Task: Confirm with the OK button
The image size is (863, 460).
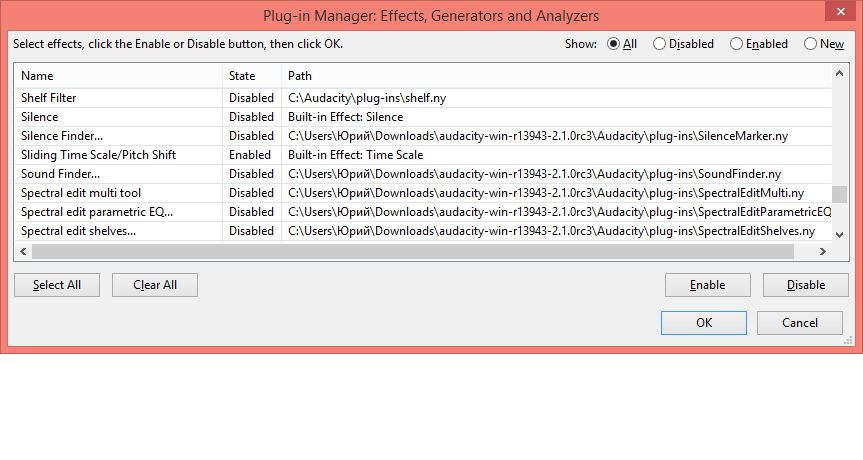Action: [704, 323]
